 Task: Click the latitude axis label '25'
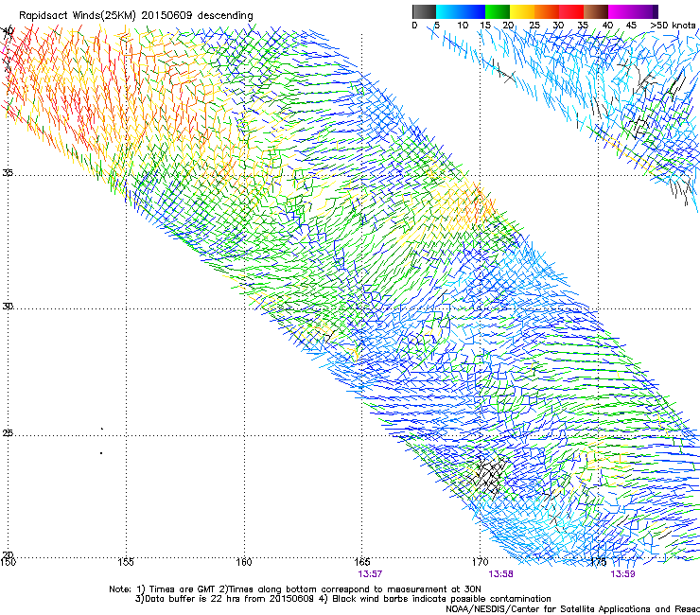[8, 433]
